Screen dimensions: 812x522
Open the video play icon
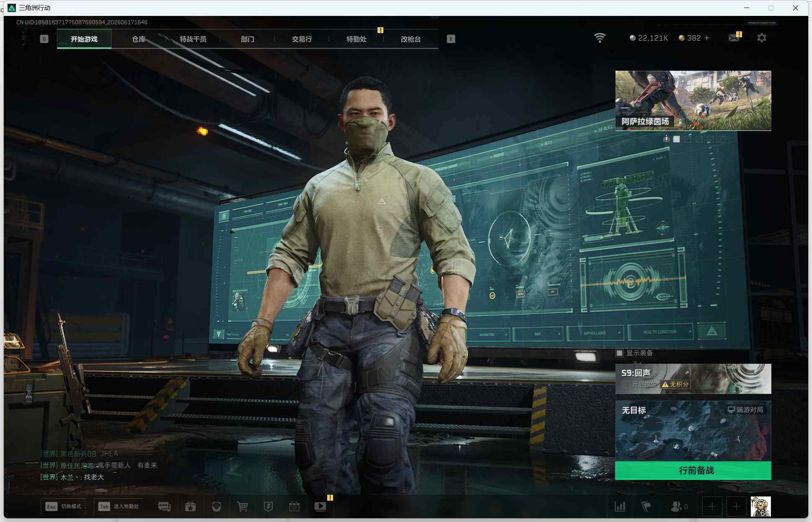click(x=320, y=507)
